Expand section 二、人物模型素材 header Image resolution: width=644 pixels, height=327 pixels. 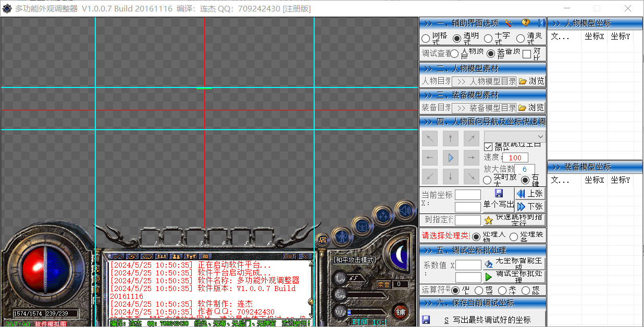(482, 69)
